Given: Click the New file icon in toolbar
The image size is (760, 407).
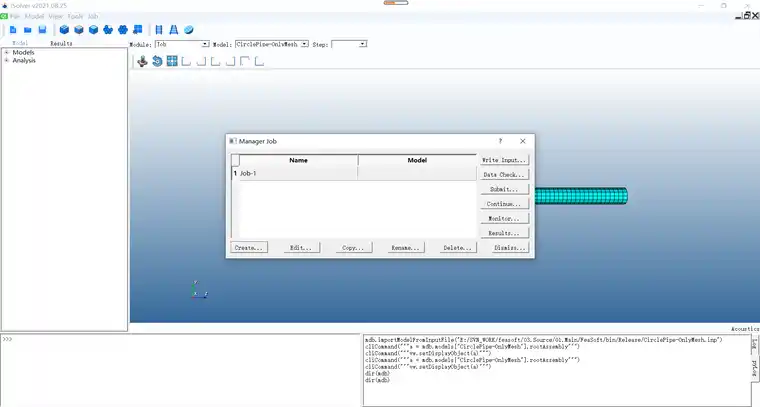Looking at the screenshot, I should 13,30.
